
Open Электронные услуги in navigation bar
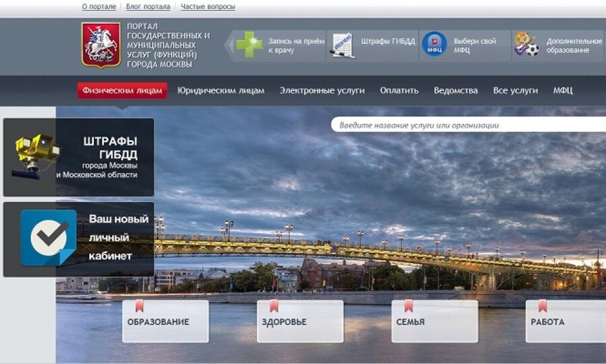[x=322, y=90]
